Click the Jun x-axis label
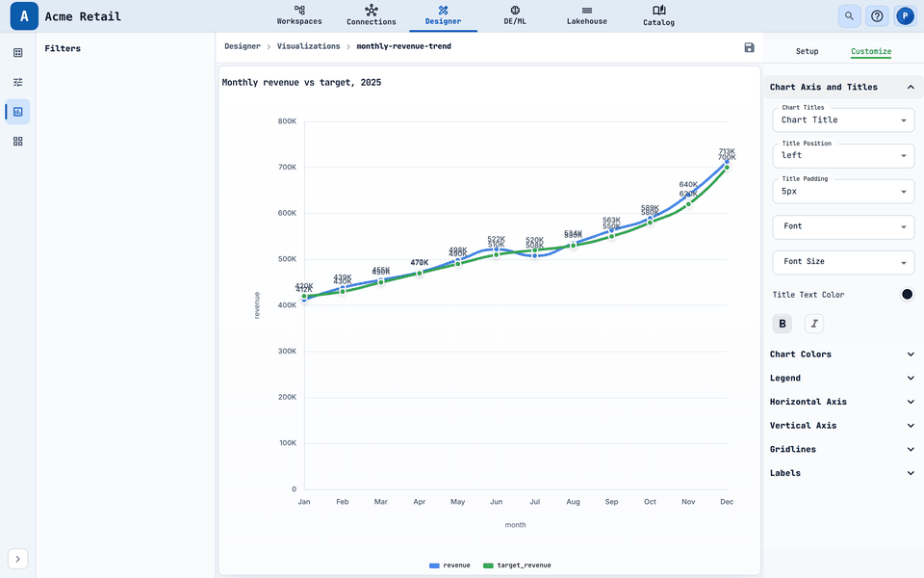The height and width of the screenshot is (578, 924). click(x=497, y=502)
